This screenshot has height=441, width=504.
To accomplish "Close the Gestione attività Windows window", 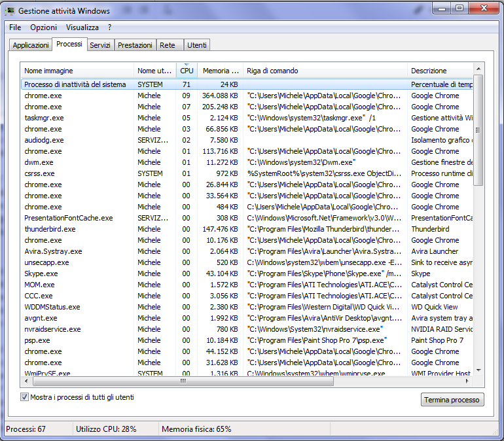I will (x=484, y=9).
